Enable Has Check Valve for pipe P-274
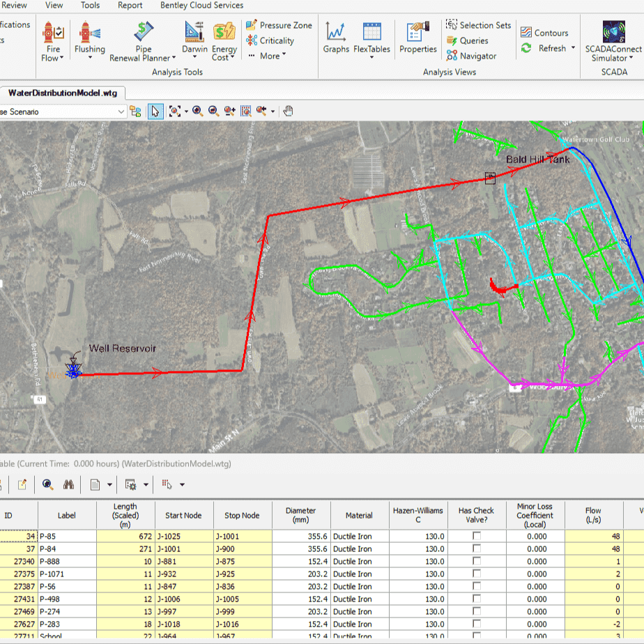The image size is (644, 644). 477,611
